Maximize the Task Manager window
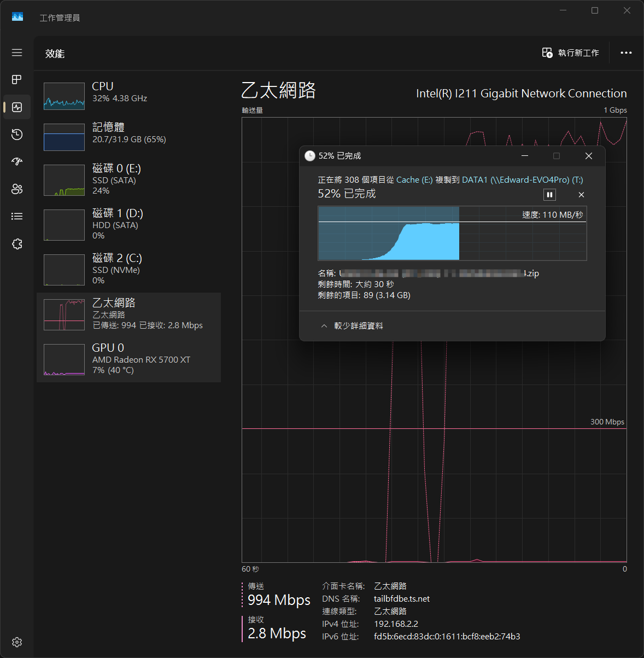The height and width of the screenshot is (658, 644). coord(595,10)
